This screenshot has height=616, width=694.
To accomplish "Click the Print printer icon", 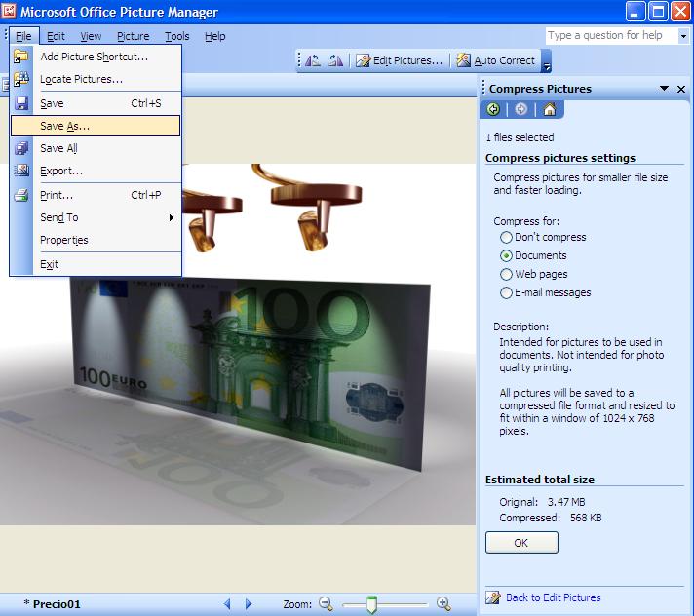I will [20, 195].
